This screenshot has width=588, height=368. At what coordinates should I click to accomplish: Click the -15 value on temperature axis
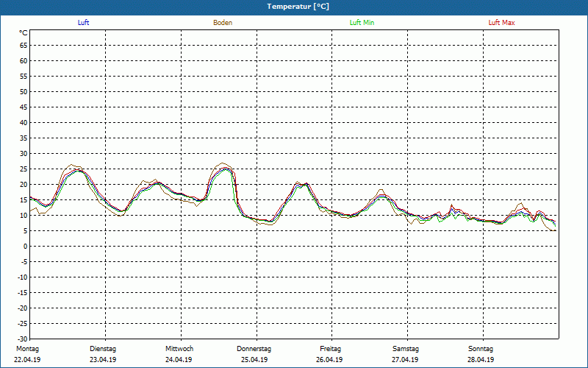[23, 292]
